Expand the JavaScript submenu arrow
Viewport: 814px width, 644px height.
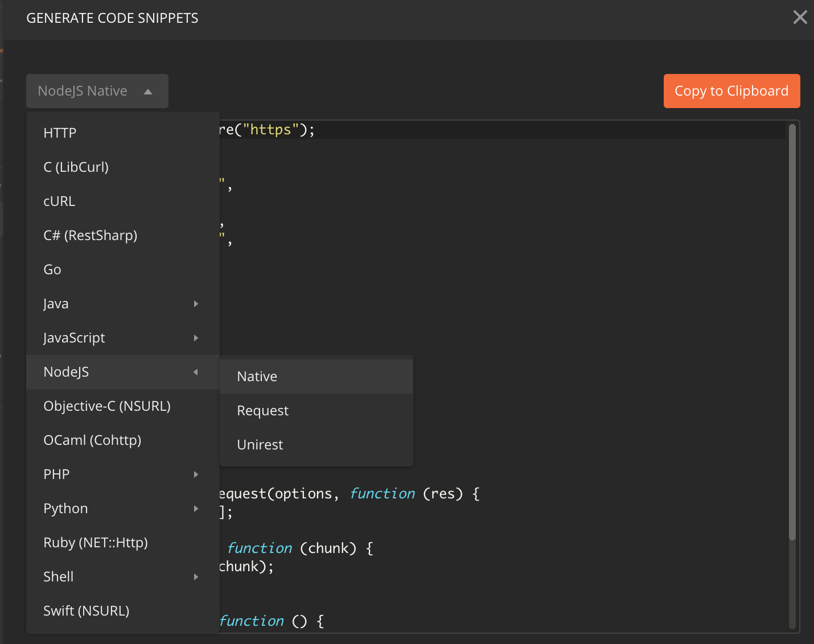point(196,338)
